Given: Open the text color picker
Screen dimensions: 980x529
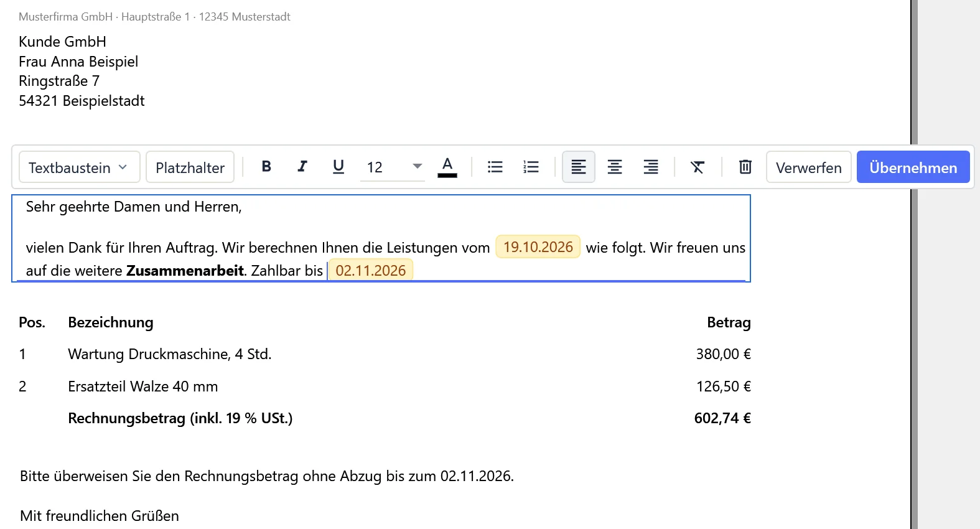Looking at the screenshot, I should click(447, 167).
